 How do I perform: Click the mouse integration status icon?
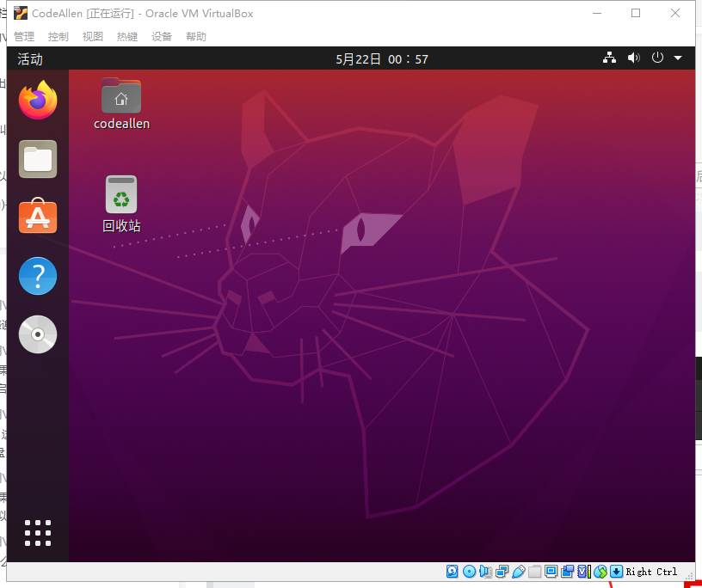click(x=600, y=572)
